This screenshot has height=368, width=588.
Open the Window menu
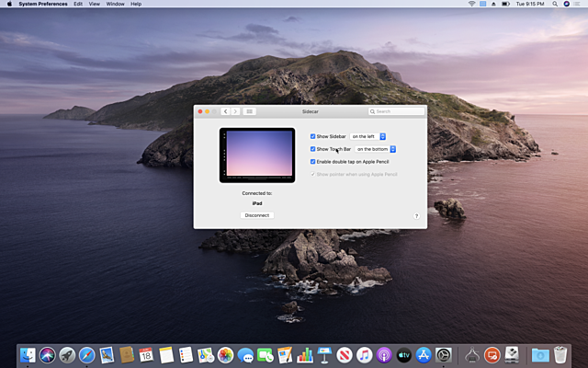(x=115, y=4)
